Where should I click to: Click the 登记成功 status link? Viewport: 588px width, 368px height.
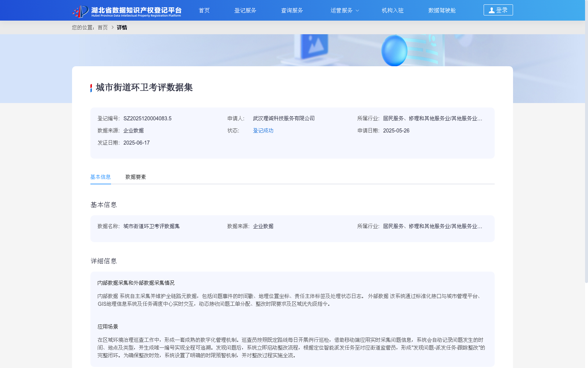[263, 131]
